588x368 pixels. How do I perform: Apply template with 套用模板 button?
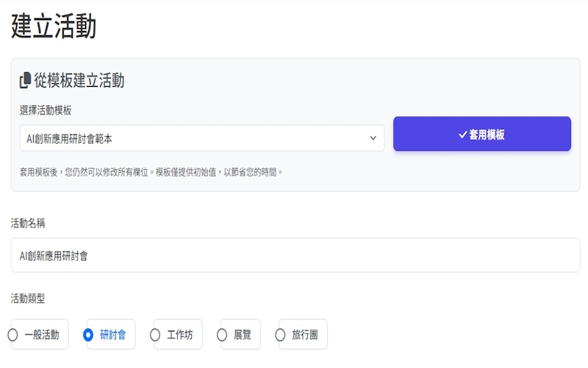(x=482, y=134)
